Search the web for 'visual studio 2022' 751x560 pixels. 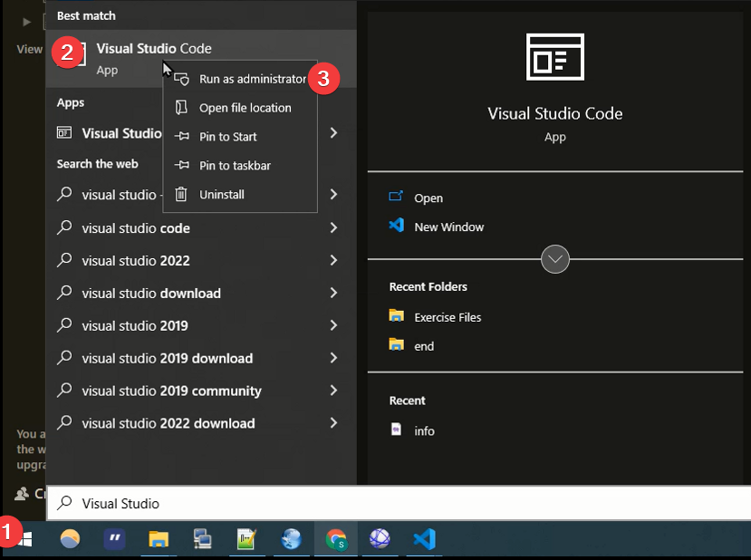pyautogui.click(x=136, y=261)
